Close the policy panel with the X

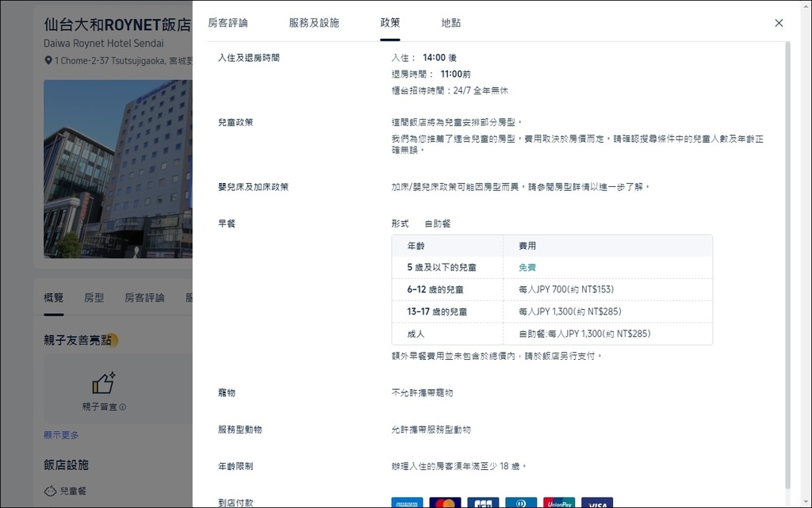(x=779, y=23)
